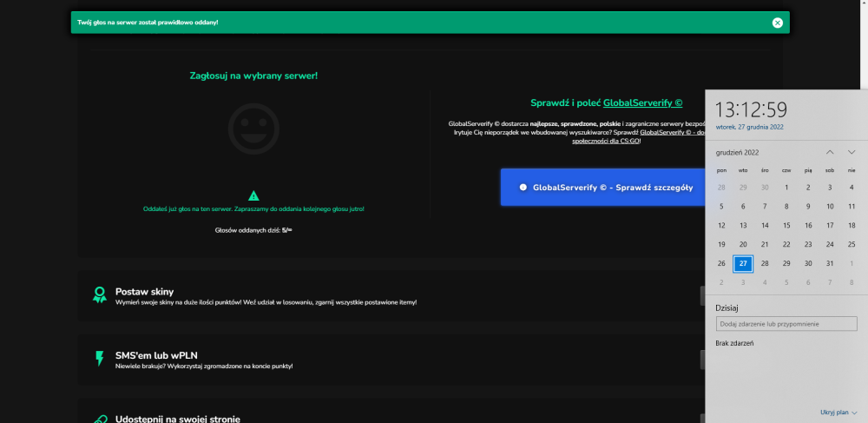
Task: Select December 12 in calendar
Action: (721, 225)
